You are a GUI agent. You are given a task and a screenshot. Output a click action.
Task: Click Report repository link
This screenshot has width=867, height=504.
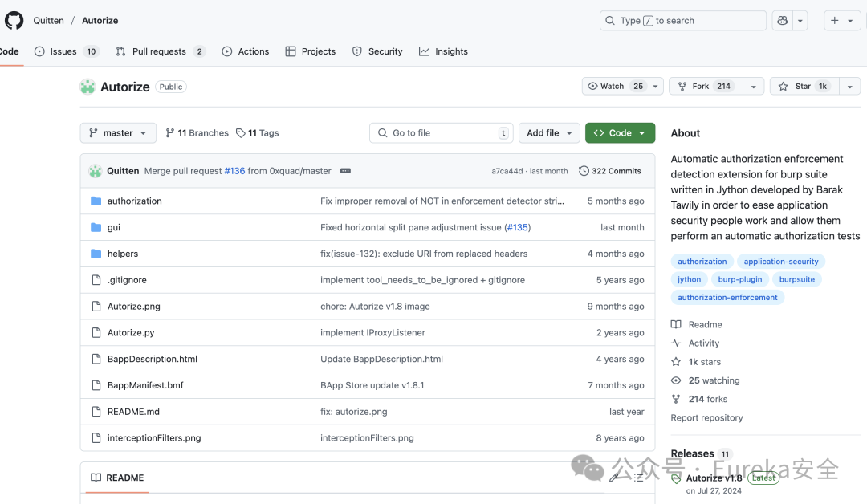pos(706,418)
